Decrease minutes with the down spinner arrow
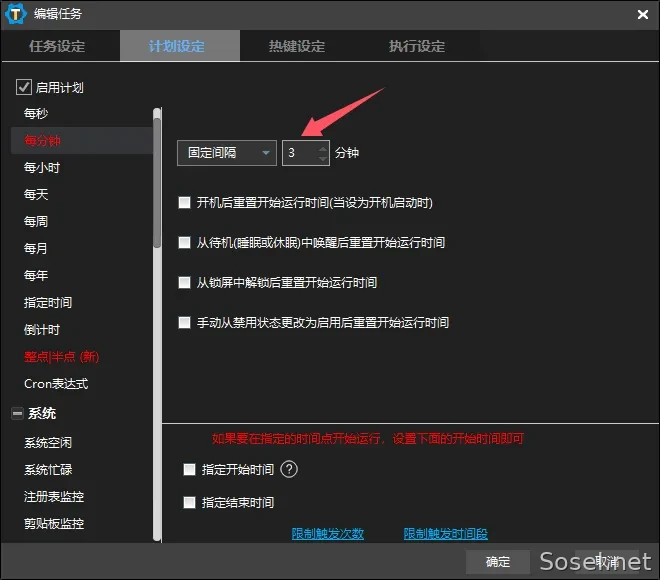The image size is (660, 580). pos(323,158)
